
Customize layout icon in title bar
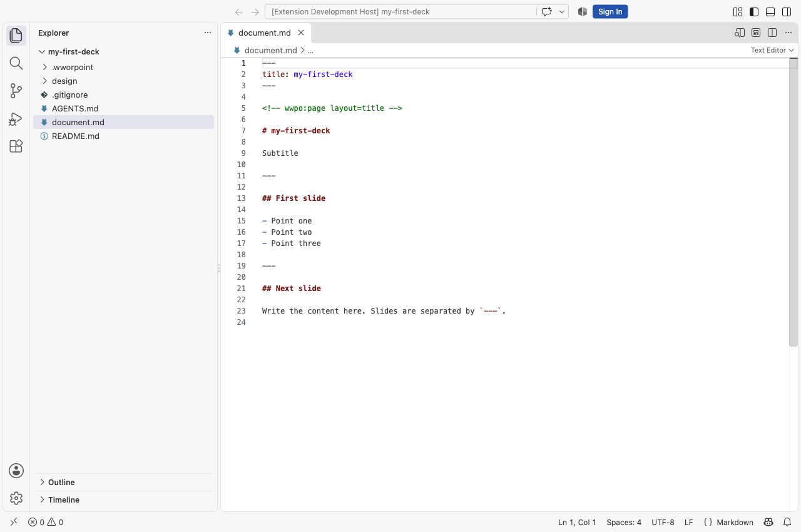738,12
